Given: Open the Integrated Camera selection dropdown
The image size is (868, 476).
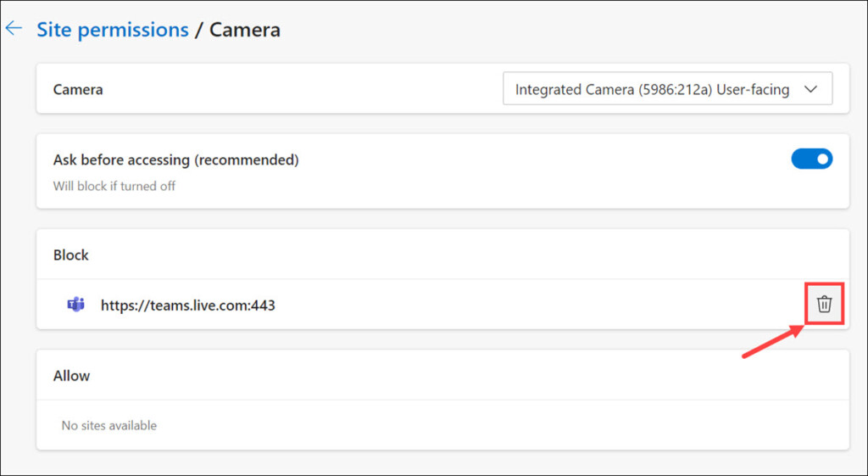Looking at the screenshot, I should 666,89.
